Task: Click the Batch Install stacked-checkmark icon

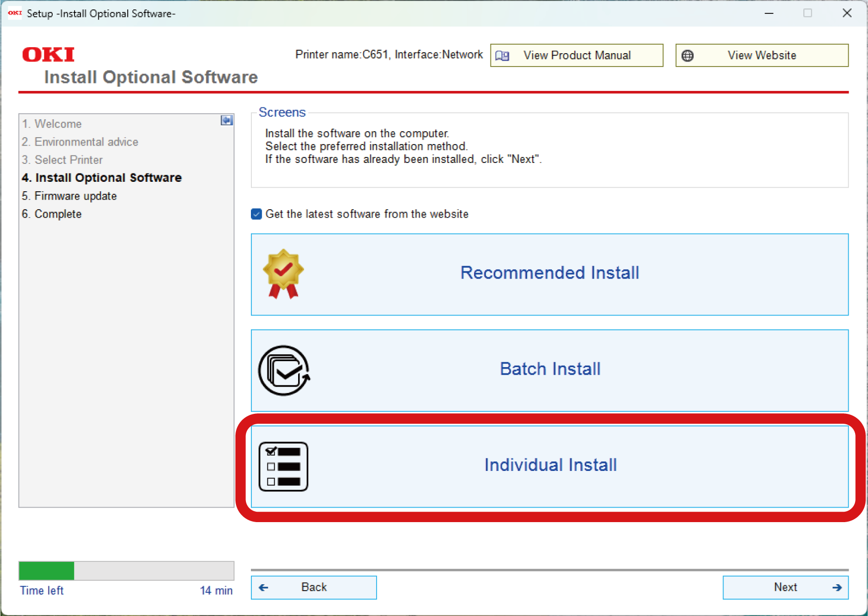Action: point(284,371)
